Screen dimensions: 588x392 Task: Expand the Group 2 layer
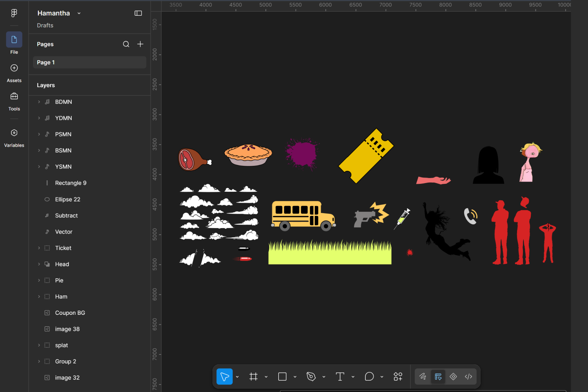tap(39, 361)
